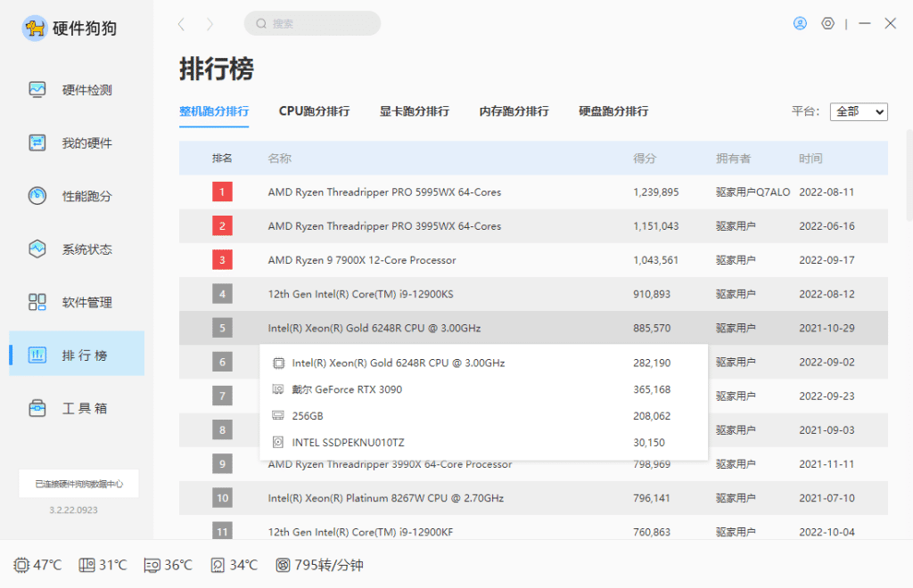Click the date 2021-07-10

click(827, 498)
